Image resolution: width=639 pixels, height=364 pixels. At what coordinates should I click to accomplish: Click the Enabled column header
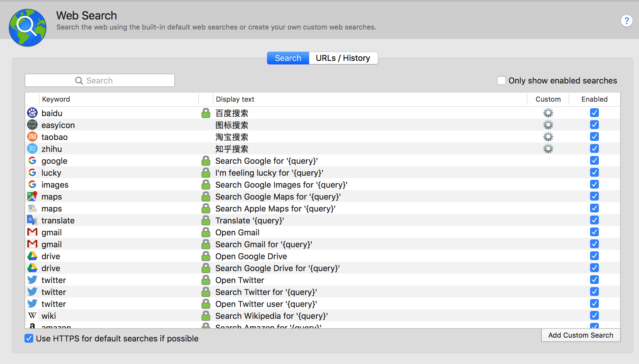tap(594, 99)
